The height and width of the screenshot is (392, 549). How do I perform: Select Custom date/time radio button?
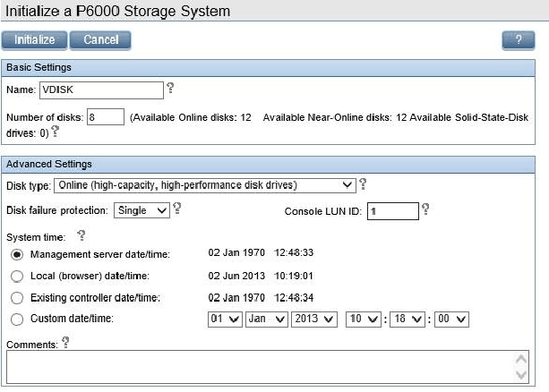click(x=17, y=320)
